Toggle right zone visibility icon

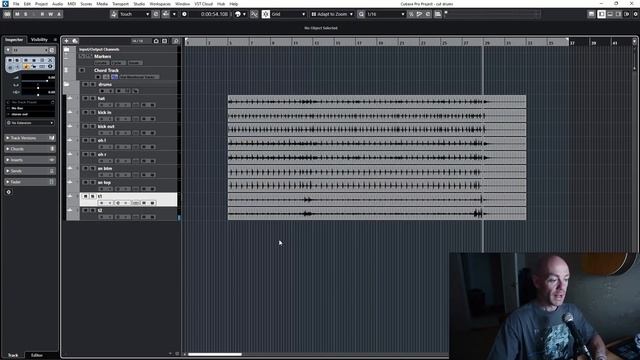click(618, 14)
